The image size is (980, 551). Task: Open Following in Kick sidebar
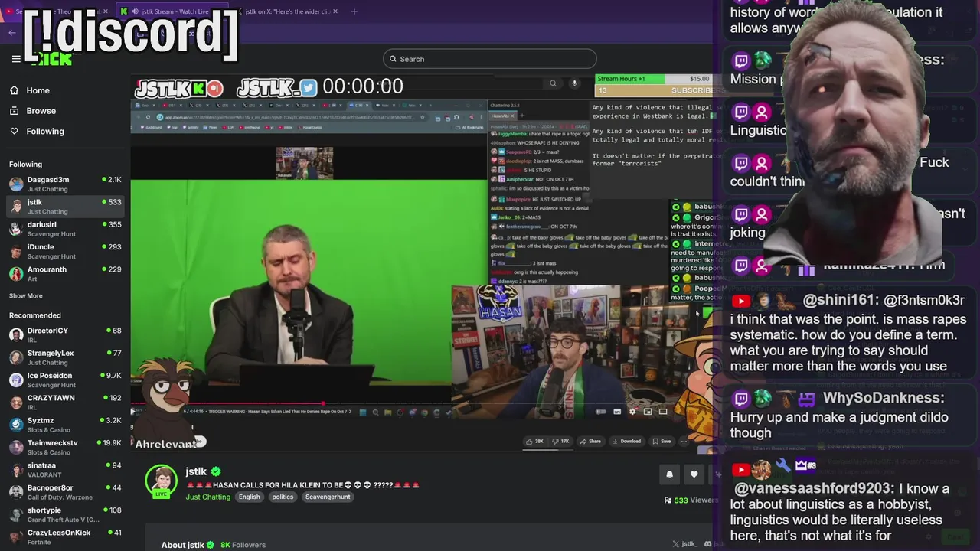[x=37, y=132]
